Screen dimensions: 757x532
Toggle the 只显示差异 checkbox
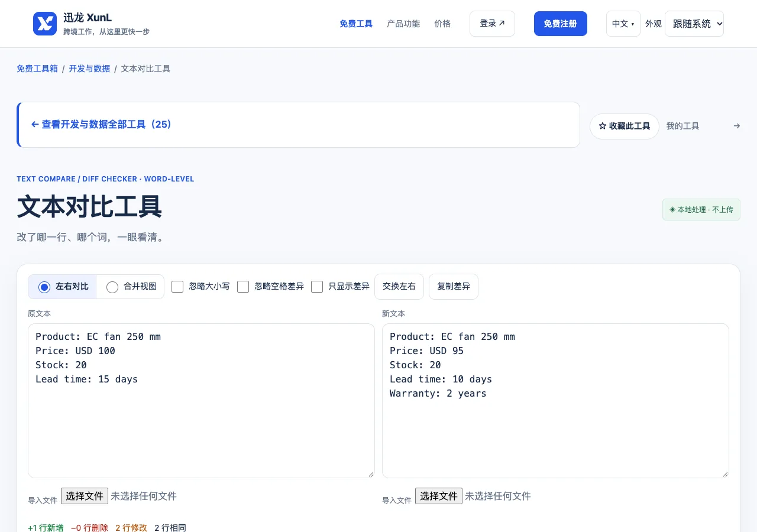point(317,287)
